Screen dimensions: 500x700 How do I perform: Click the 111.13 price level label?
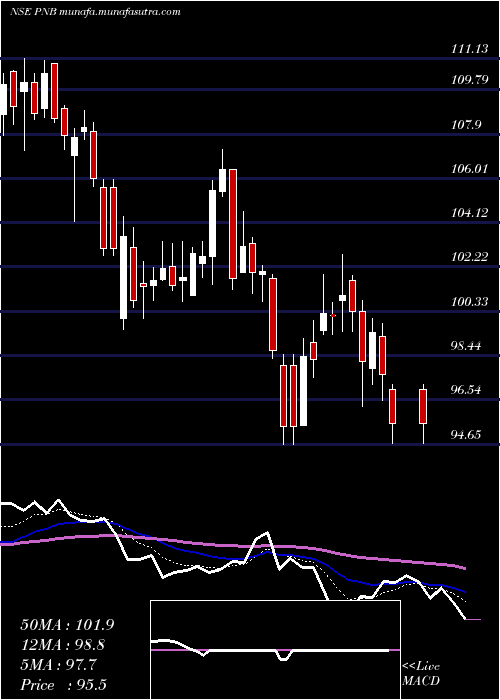click(469, 50)
